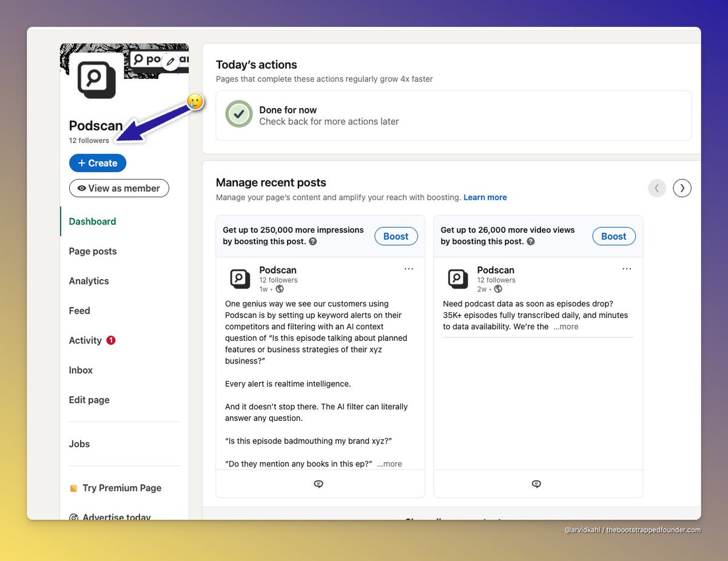This screenshot has height=561, width=728.
Task: Click comment icon under the 2w post
Action: (536, 484)
